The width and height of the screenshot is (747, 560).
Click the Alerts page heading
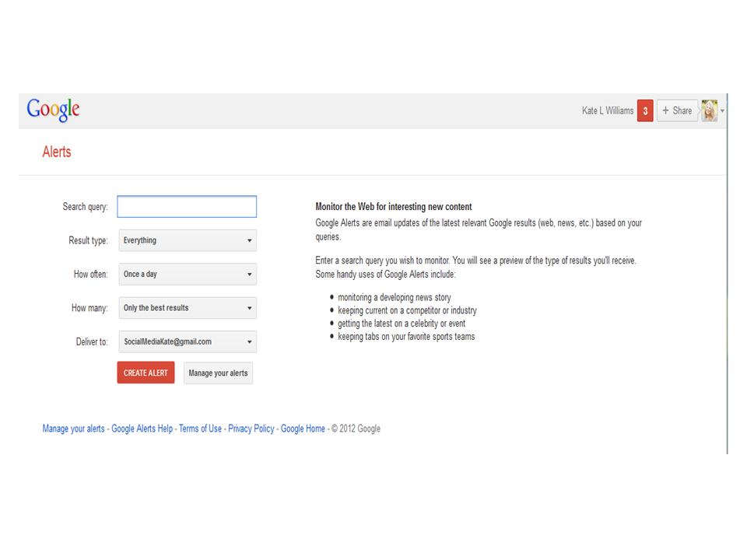pyautogui.click(x=57, y=152)
